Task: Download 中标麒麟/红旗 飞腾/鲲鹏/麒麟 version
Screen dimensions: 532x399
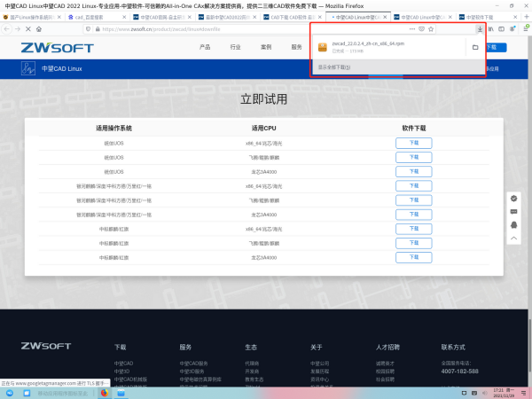Action: pyautogui.click(x=413, y=243)
